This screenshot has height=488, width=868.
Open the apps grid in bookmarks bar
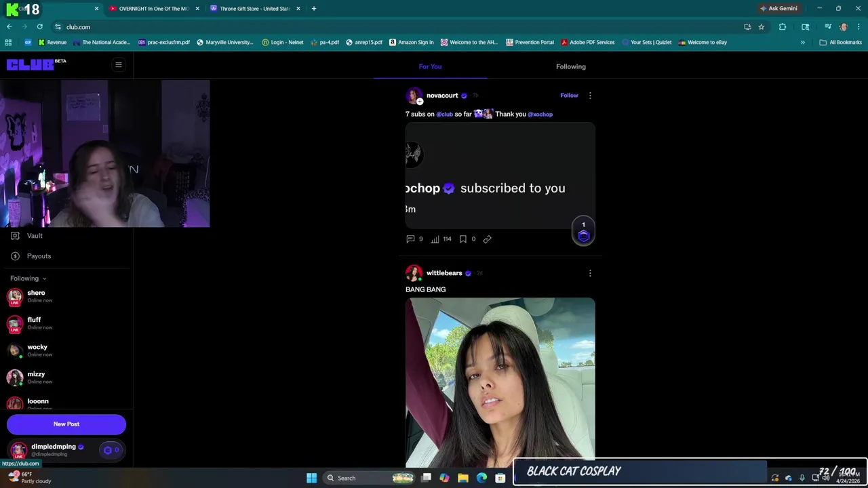8,42
